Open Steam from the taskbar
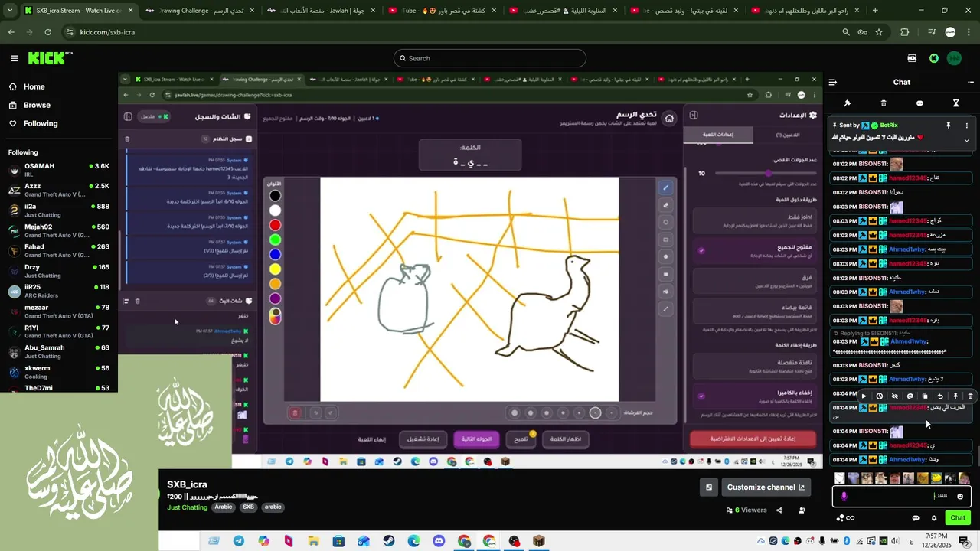 point(389,541)
